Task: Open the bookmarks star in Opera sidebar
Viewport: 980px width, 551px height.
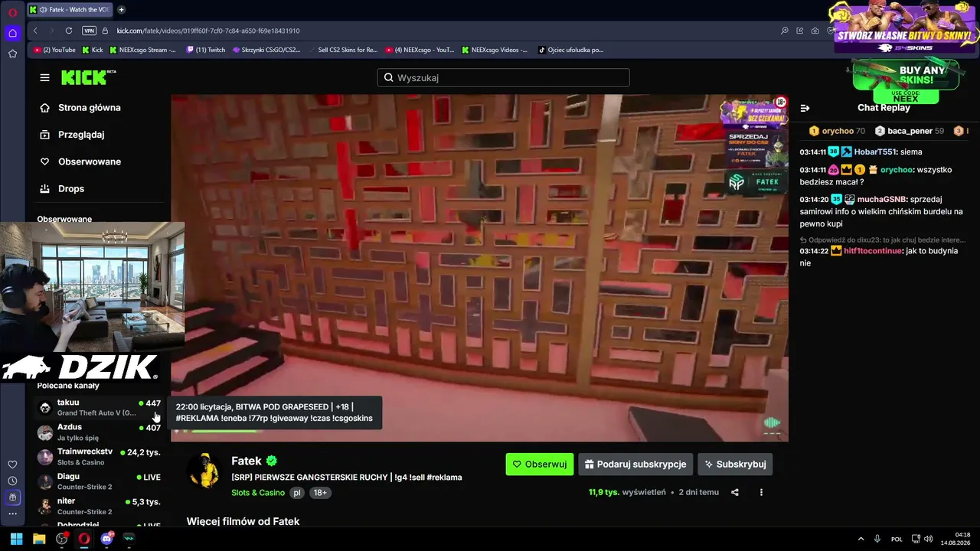Action: (12, 54)
